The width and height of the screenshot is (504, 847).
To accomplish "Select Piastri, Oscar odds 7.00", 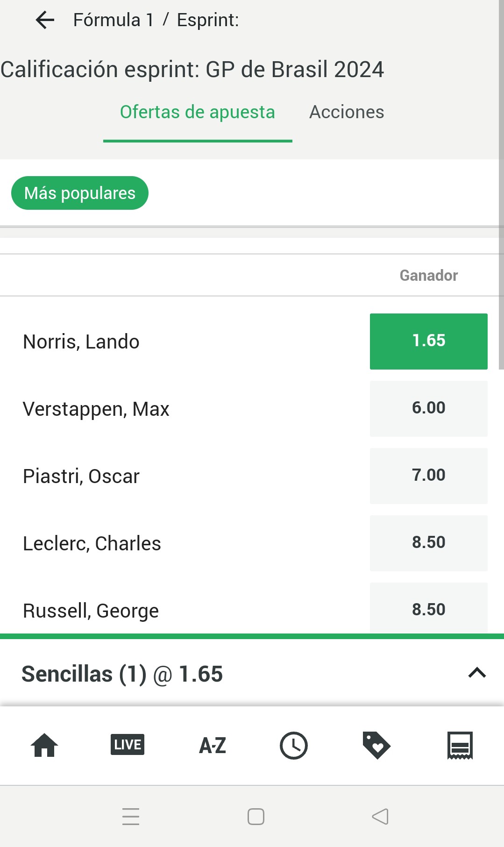I will click(x=429, y=476).
